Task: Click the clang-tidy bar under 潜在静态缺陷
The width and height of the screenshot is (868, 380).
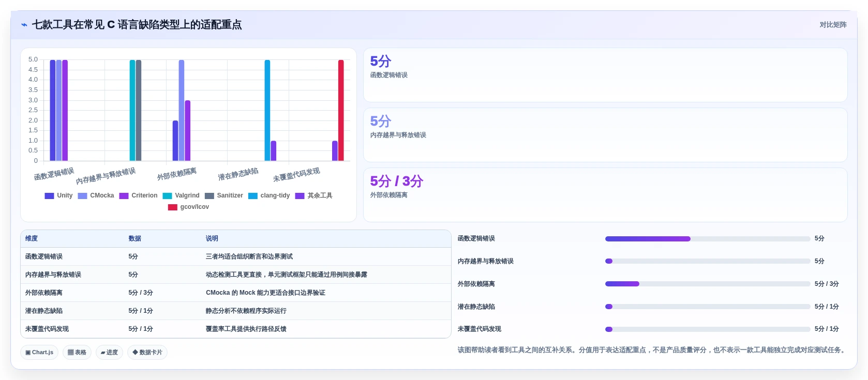Action: [267, 110]
